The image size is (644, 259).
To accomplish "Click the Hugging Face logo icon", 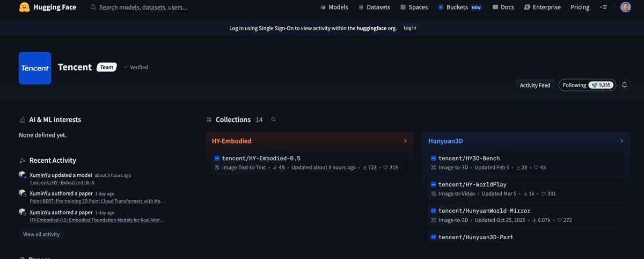I will (x=24, y=8).
